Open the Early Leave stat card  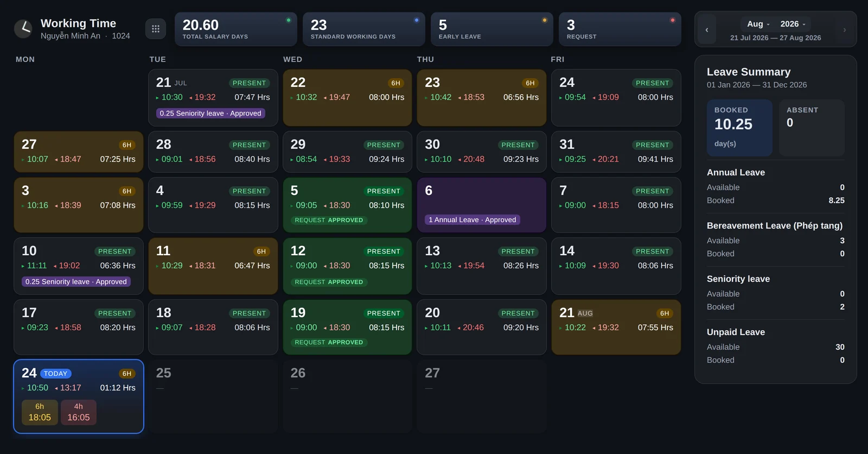492,29
